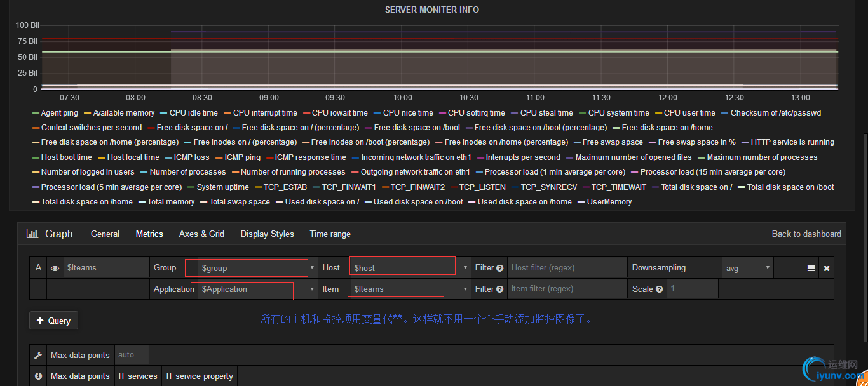Open the Item $Iteams dropdown
Viewport: 868px width, 386px height.
[x=410, y=289]
